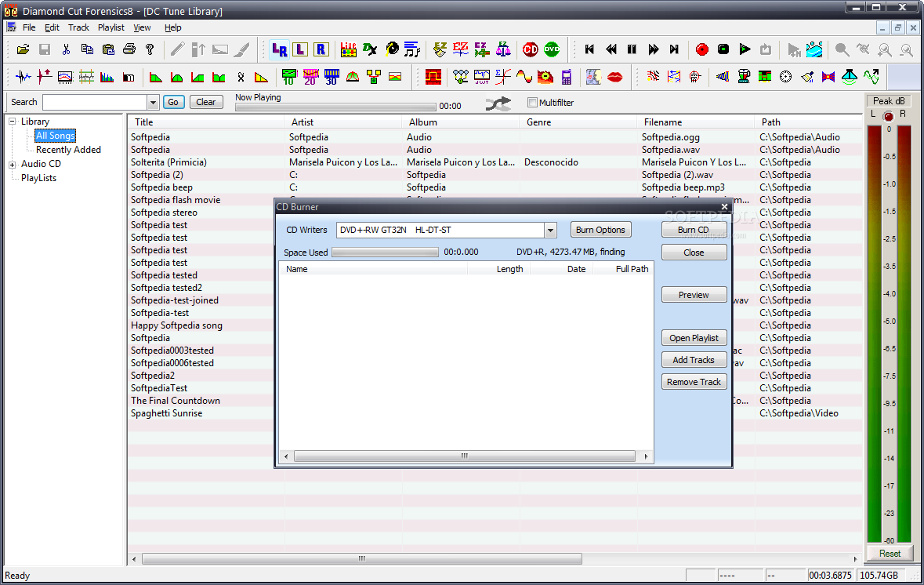Click the red brick-wall filter icon
This screenshot has height=585, width=924.
pyautogui.click(x=433, y=77)
